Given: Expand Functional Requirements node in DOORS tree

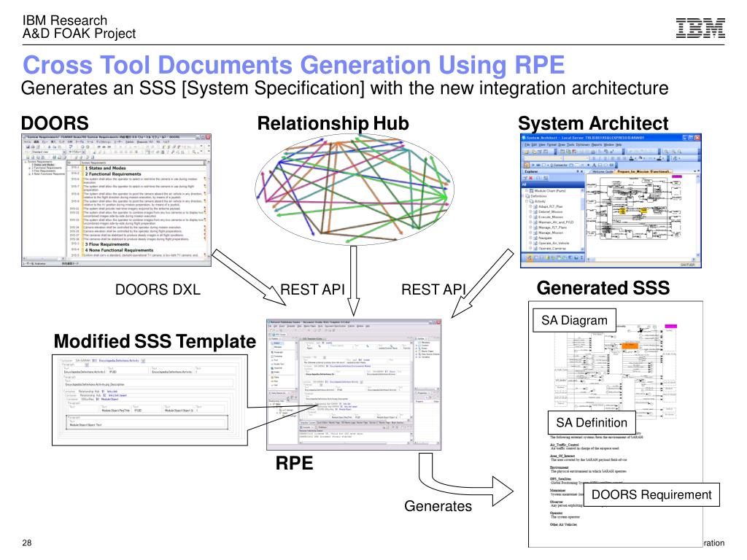Looking at the screenshot, I should (29, 168).
